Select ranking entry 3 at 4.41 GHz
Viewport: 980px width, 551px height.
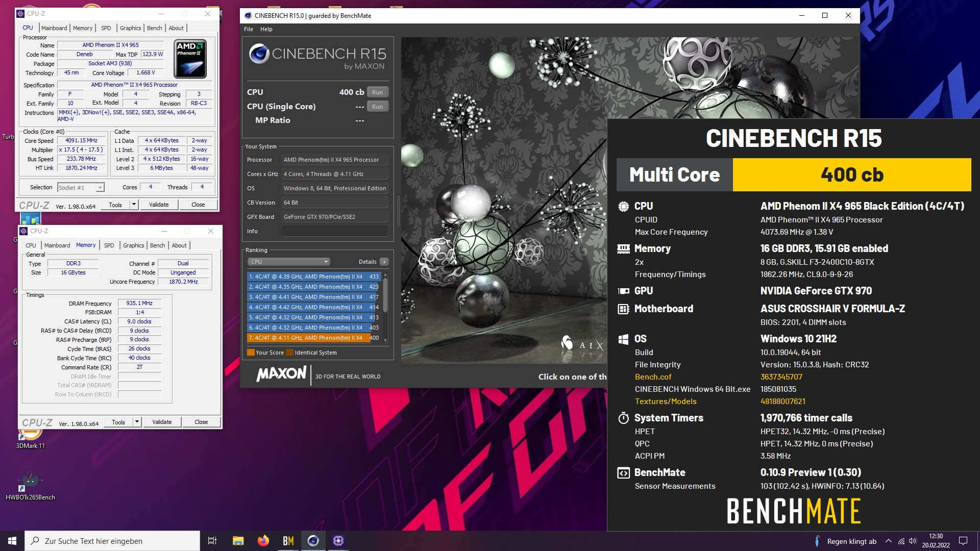[x=314, y=297]
